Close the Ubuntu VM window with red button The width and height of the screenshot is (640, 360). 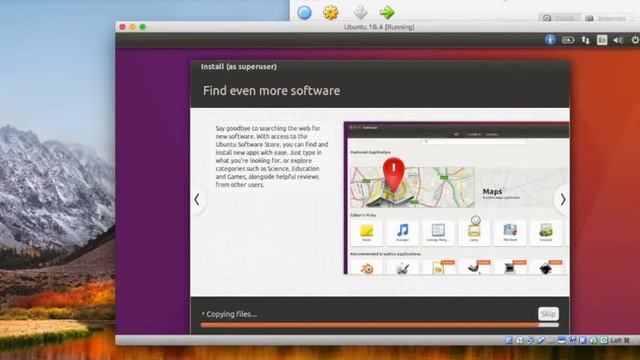pyautogui.click(x=122, y=27)
